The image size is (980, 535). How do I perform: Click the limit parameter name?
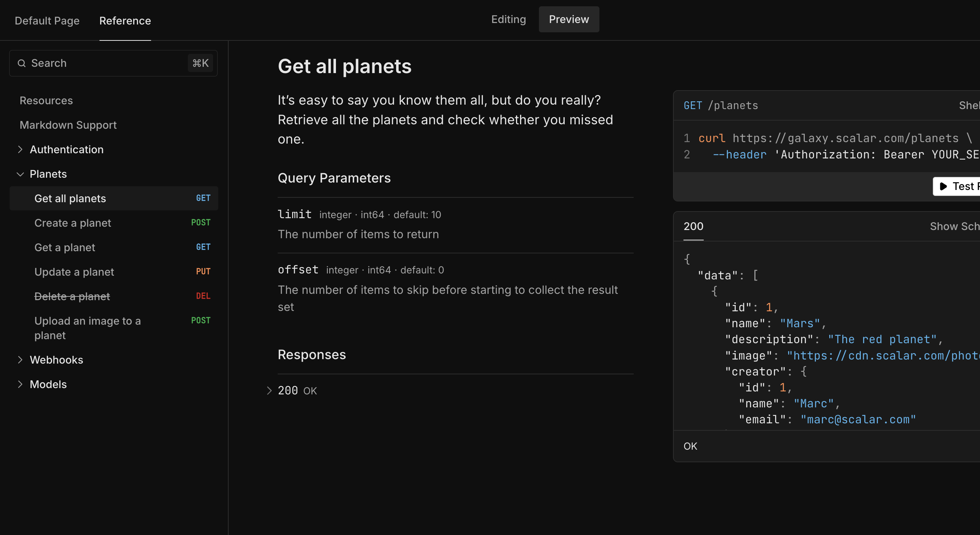click(294, 214)
